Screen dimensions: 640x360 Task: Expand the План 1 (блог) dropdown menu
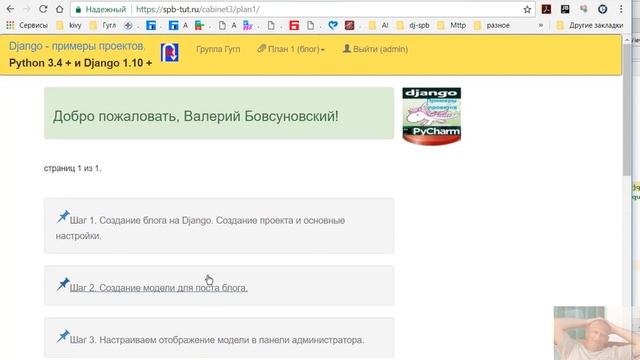(x=291, y=49)
